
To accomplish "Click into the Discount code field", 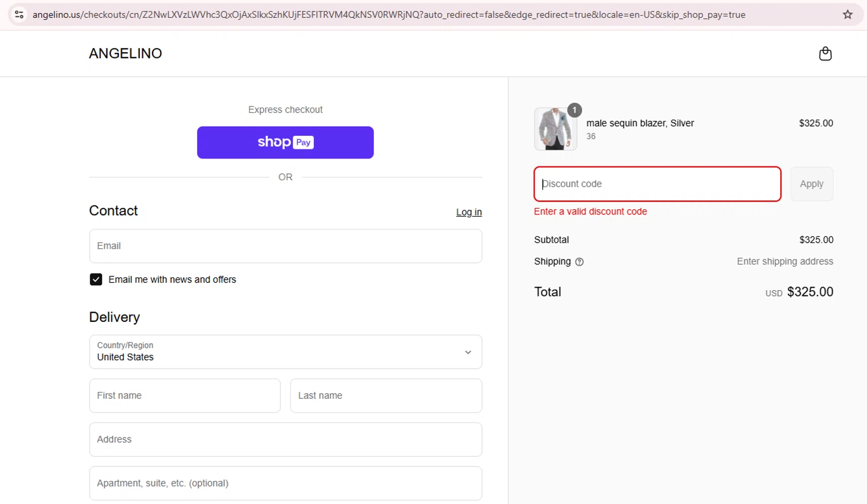I will [x=658, y=184].
